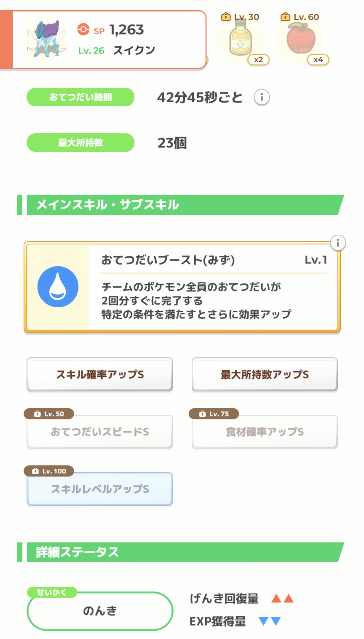Tap locked 食材確率アップS sub skill
This screenshot has height=639, width=364.
click(x=265, y=432)
